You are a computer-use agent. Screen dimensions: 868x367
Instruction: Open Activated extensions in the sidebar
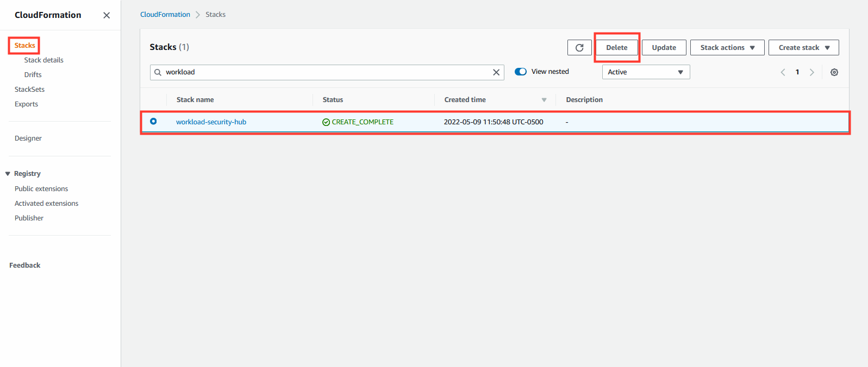[46, 204]
